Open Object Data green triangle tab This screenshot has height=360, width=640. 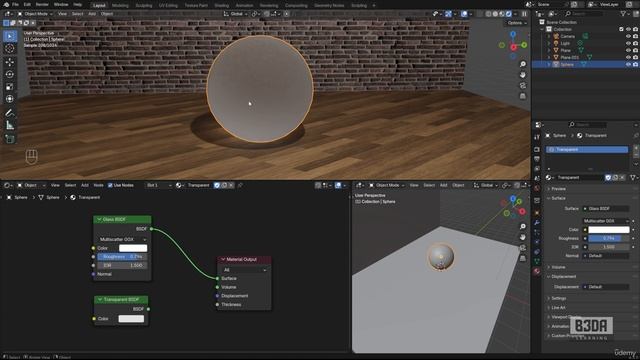537,261
